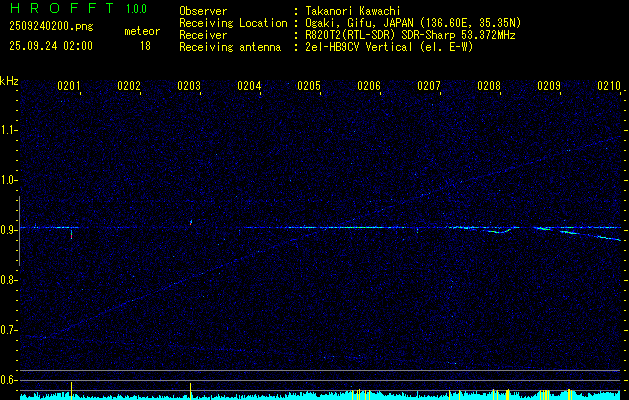Click the 0205 time marker
This screenshot has width=629, height=400.
pos(309,85)
